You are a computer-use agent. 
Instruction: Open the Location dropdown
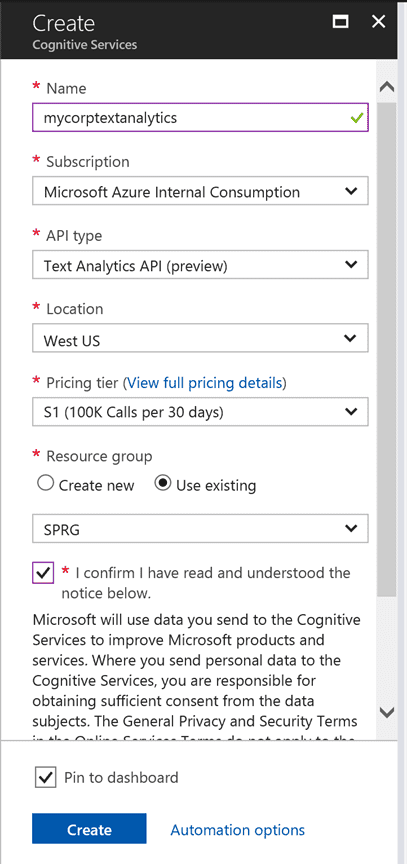tap(200, 338)
